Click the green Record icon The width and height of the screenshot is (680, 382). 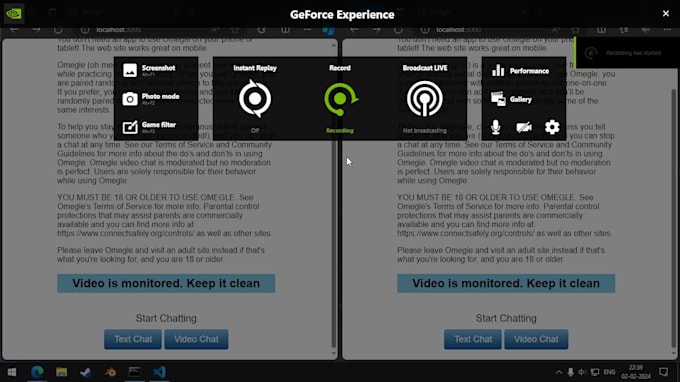click(x=340, y=99)
